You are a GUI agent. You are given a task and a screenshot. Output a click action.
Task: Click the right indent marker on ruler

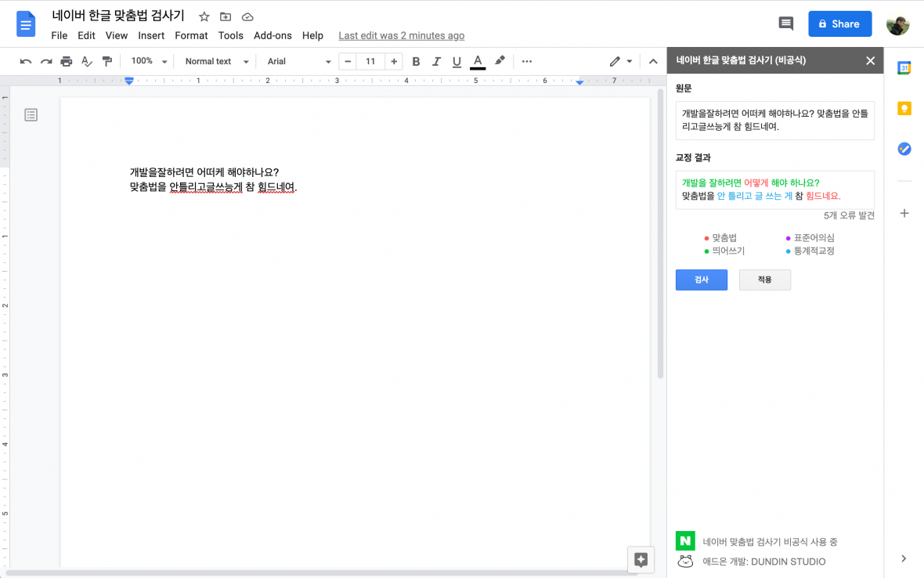coord(580,82)
